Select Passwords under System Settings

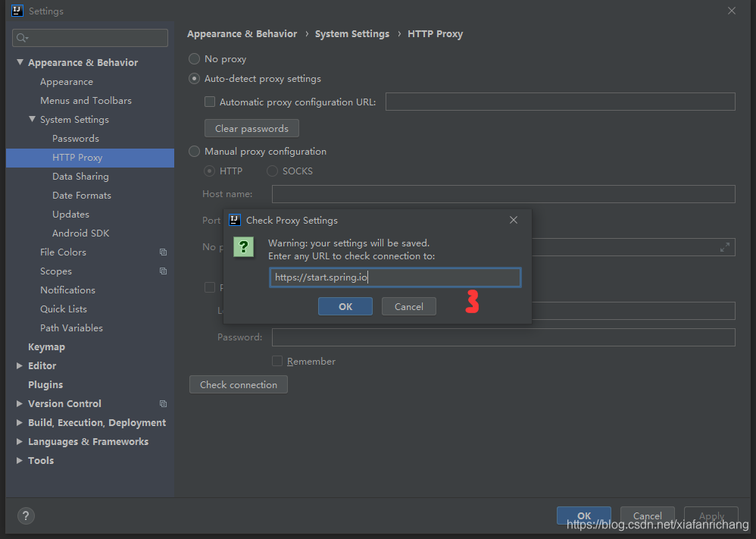[76, 139]
